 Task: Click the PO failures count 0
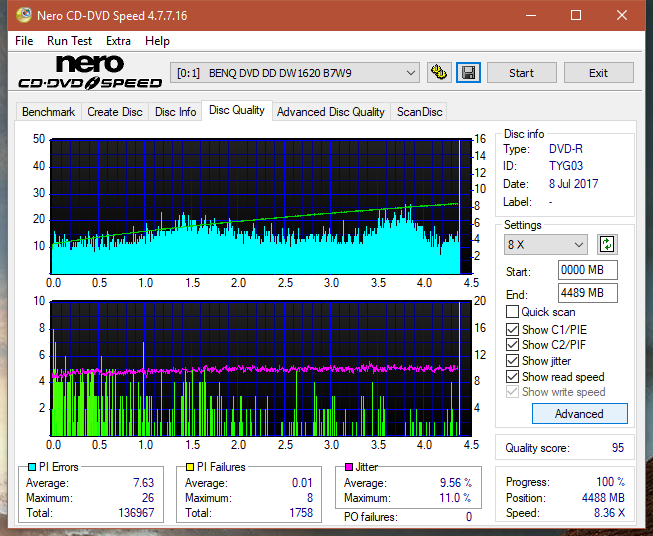pos(469,517)
